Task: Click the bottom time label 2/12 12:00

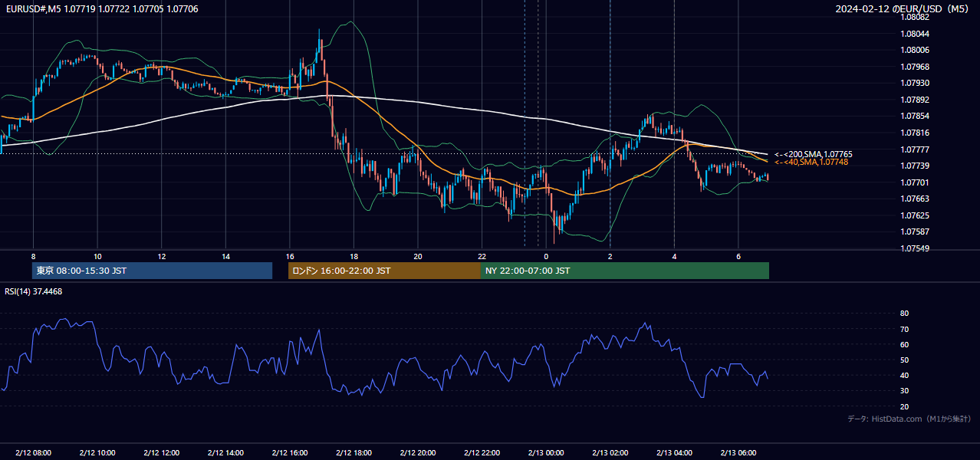Action: (161, 453)
